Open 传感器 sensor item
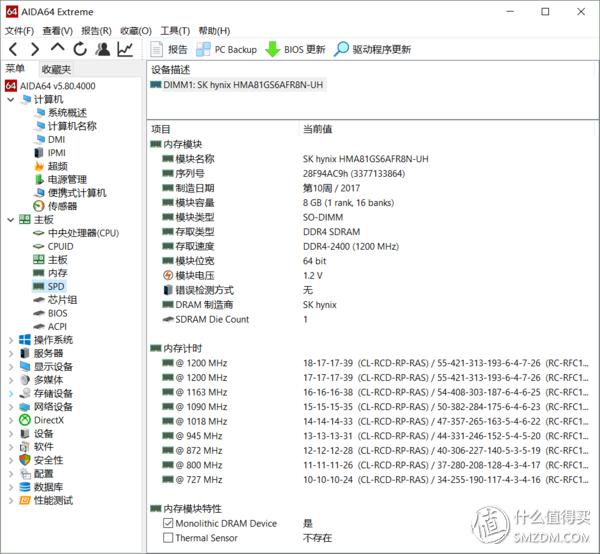This screenshot has width=600, height=554. tap(55, 206)
